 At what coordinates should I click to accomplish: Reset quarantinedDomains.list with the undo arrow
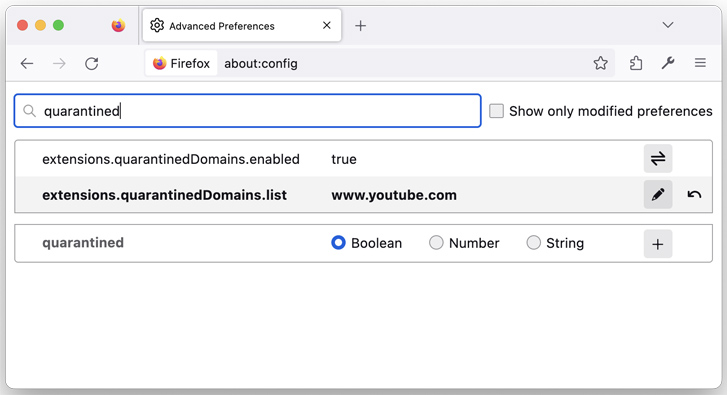point(694,194)
